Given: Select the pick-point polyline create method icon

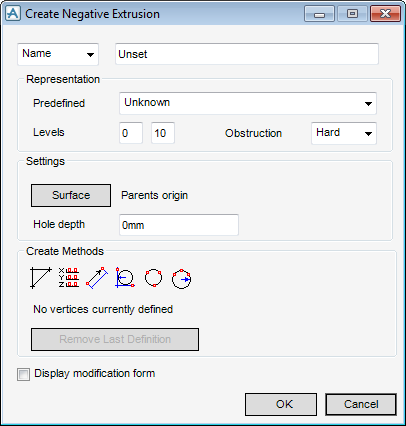Looking at the screenshot, I should (x=41, y=278).
